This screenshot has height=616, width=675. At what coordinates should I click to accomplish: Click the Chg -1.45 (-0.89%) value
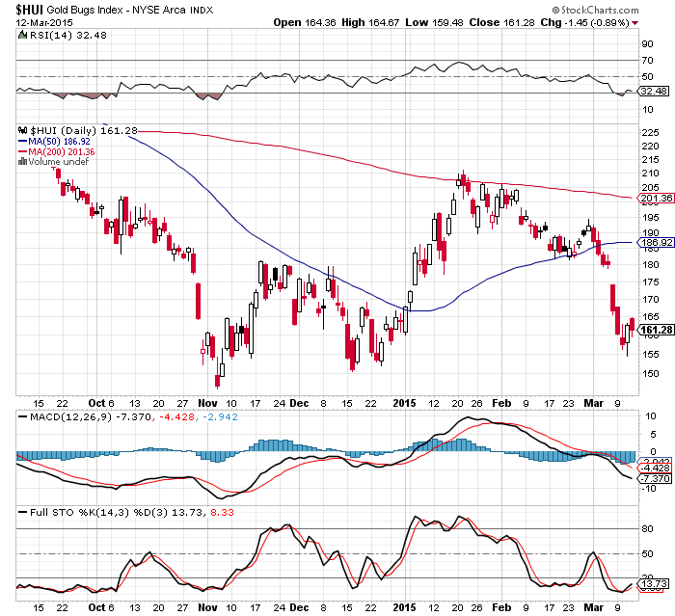[x=585, y=22]
